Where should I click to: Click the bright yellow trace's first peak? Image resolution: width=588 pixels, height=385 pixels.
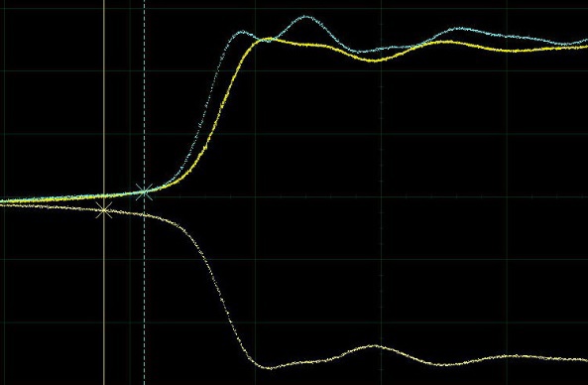point(269,39)
